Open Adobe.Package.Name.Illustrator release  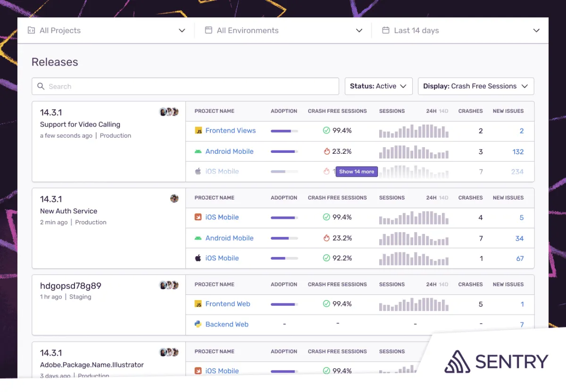pos(92,365)
